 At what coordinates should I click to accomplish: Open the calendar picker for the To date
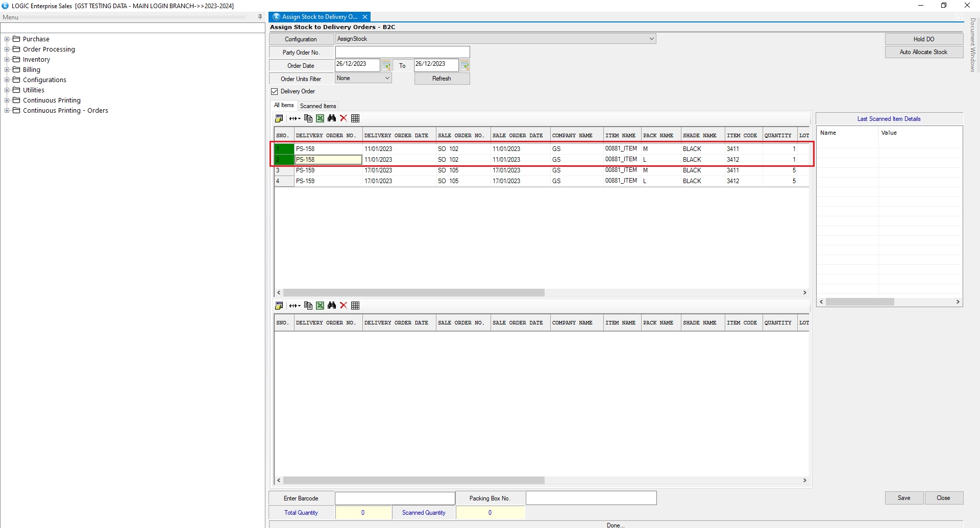464,65
